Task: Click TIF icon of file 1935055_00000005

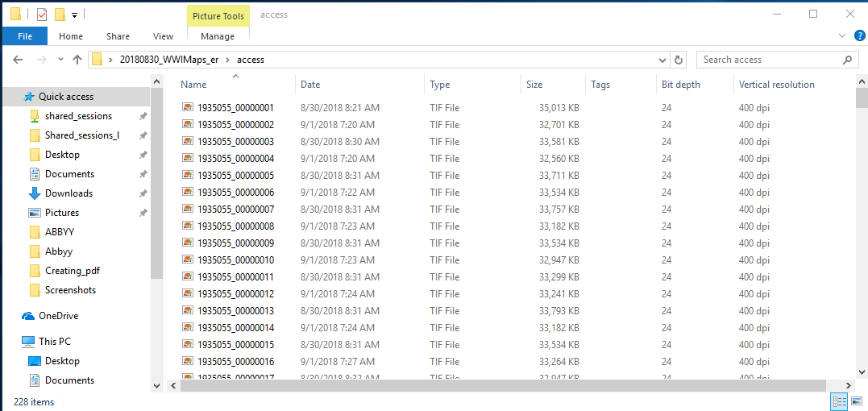Action: [x=188, y=175]
